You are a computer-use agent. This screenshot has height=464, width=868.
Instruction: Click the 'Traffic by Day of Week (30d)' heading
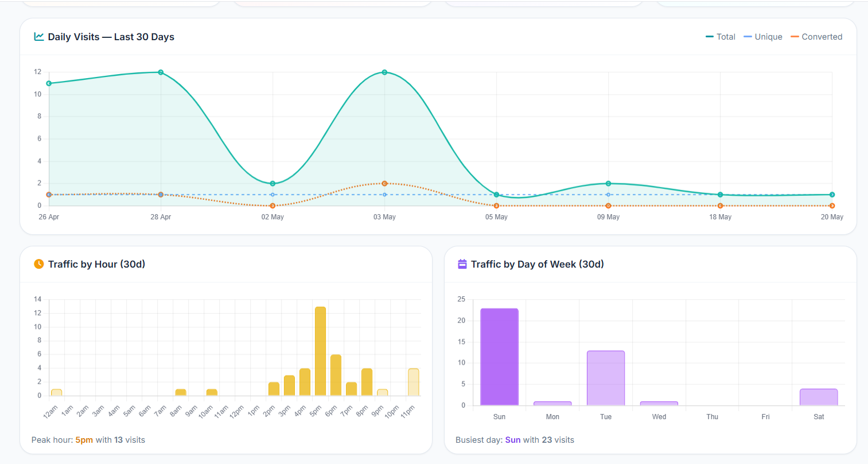point(537,264)
